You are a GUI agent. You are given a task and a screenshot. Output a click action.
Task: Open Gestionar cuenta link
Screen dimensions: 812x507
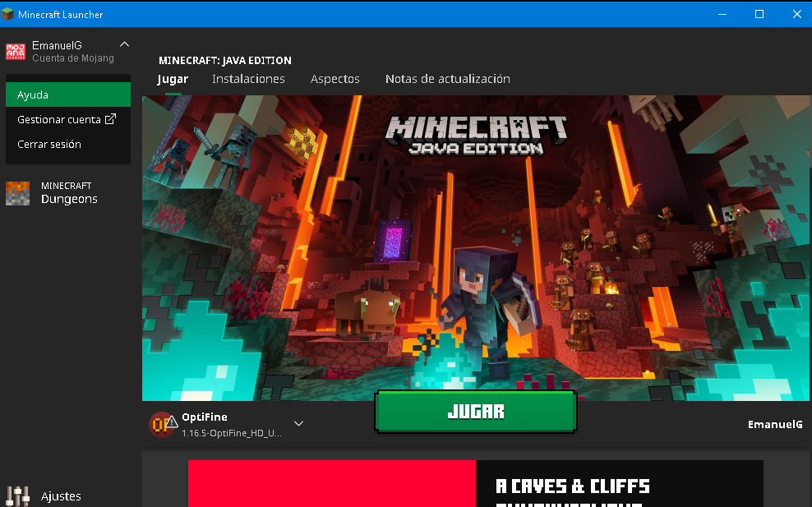point(67,120)
